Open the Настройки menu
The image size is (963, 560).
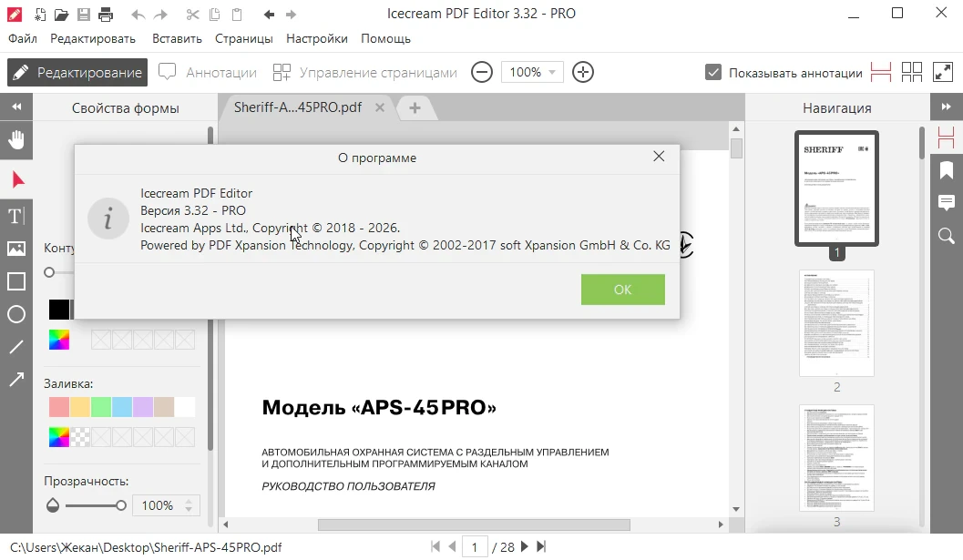click(317, 38)
